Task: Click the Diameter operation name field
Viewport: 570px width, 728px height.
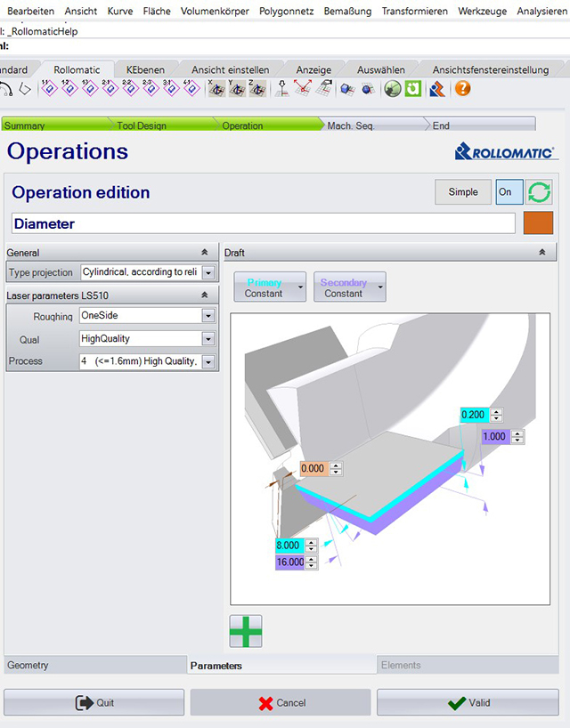Action: [x=264, y=223]
